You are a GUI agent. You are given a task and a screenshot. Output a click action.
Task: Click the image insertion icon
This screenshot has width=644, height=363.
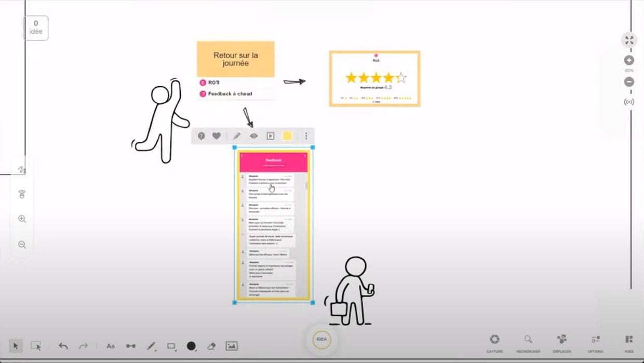(231, 346)
